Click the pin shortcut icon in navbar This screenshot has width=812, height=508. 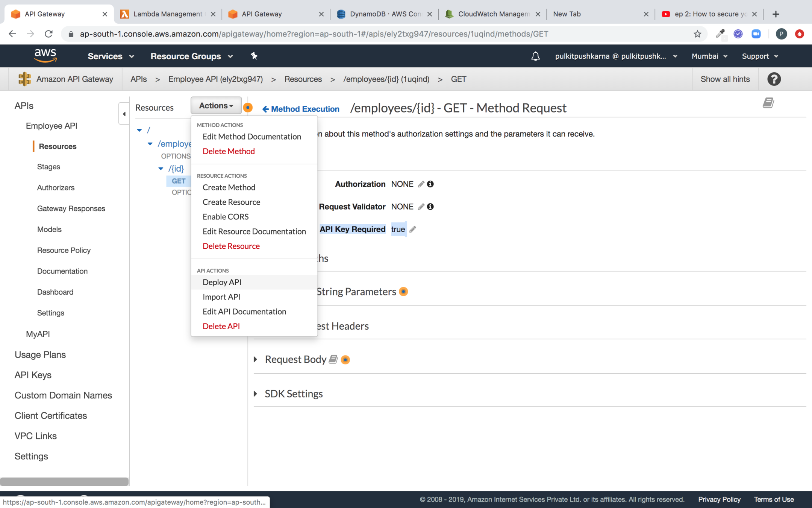[254, 56]
